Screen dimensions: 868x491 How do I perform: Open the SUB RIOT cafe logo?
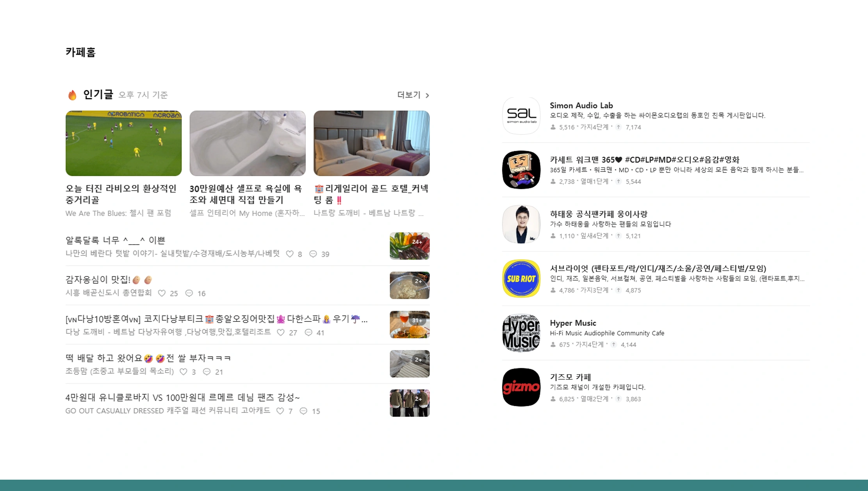click(521, 279)
